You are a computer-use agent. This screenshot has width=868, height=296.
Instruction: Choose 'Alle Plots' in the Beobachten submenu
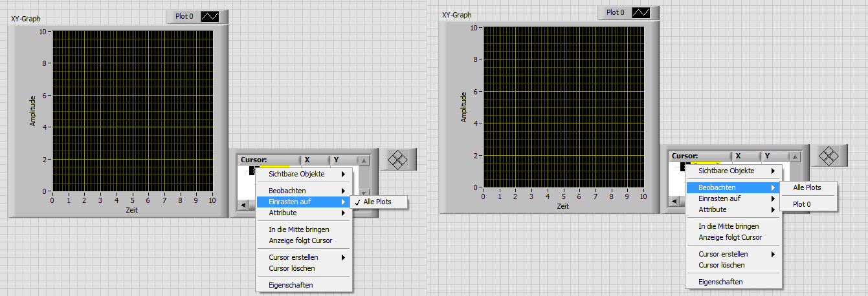pos(808,187)
